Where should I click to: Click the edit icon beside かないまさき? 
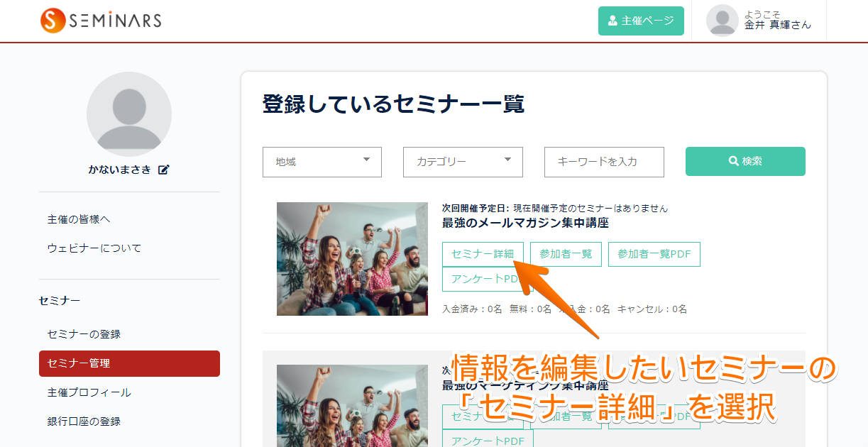(x=163, y=170)
